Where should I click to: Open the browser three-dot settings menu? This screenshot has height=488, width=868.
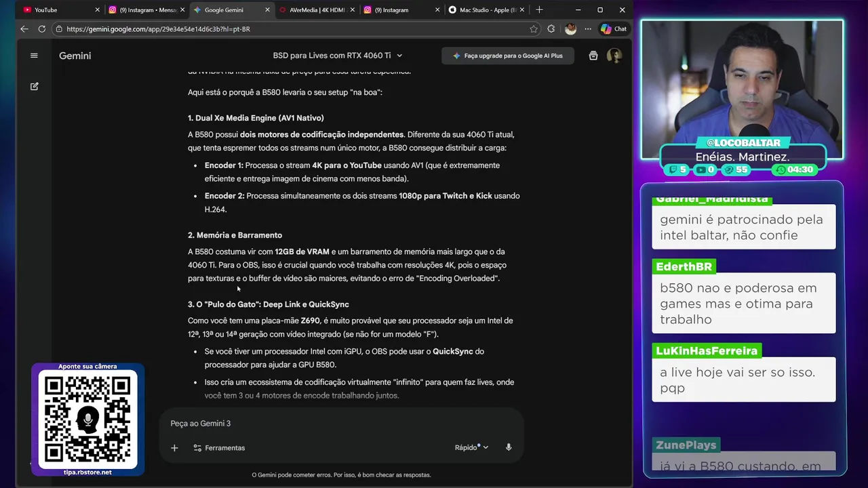tap(587, 29)
